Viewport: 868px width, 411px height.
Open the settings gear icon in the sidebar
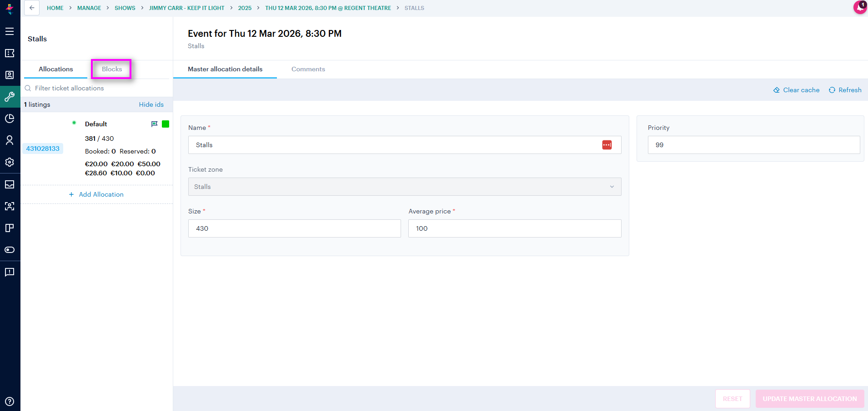point(10,162)
